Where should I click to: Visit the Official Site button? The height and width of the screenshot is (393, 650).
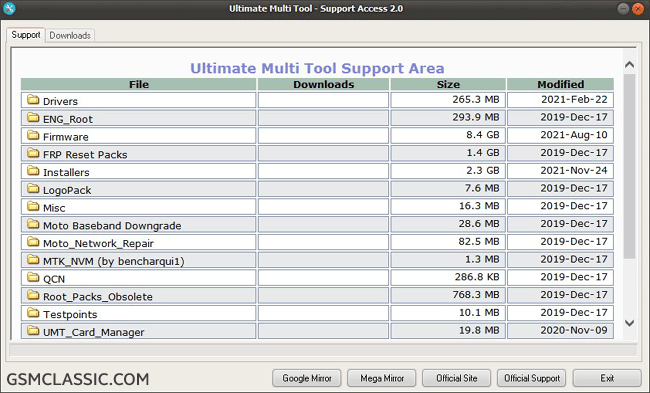456,378
